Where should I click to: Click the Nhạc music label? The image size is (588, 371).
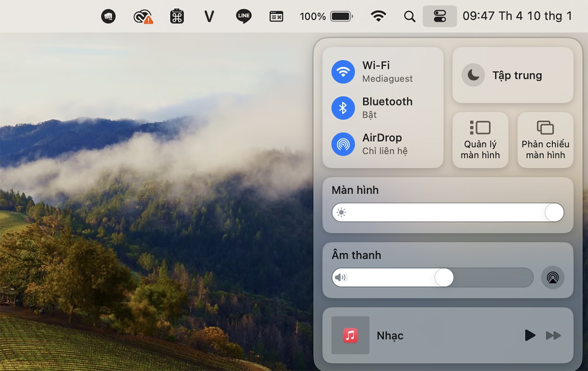390,336
